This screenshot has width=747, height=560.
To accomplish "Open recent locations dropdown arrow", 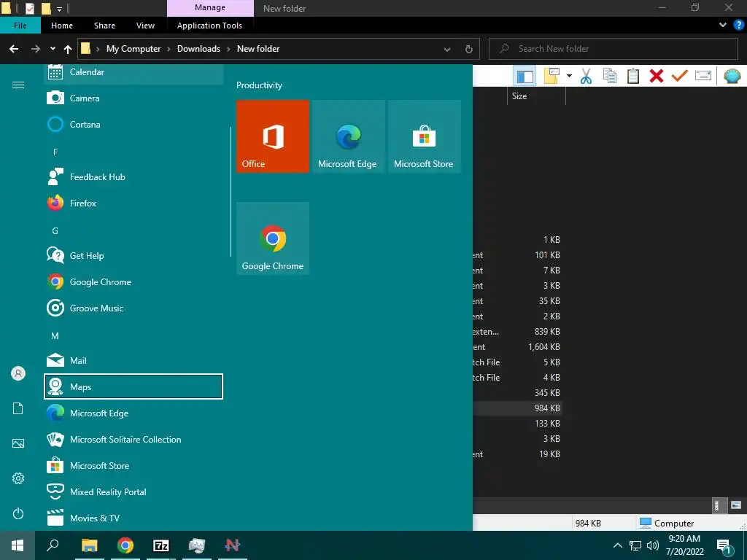I will pos(53,49).
